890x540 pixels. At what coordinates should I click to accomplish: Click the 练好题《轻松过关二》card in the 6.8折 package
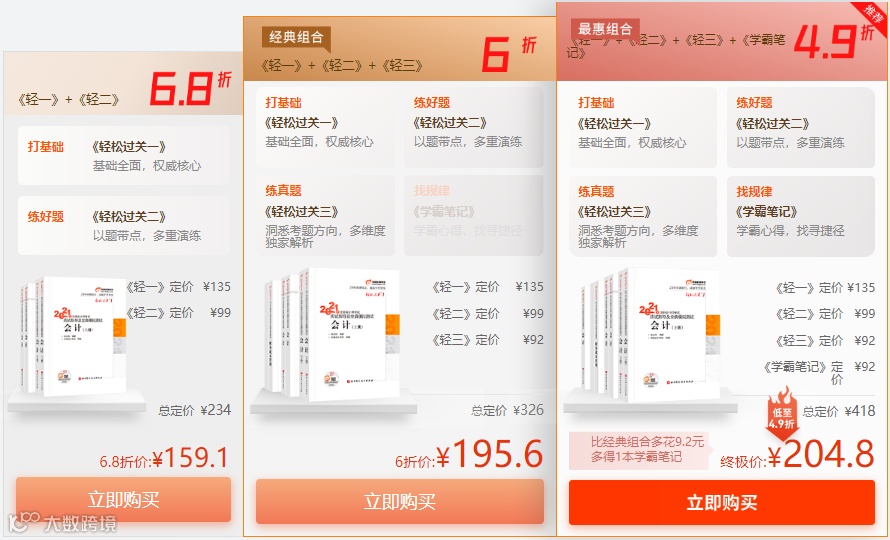coord(124,225)
